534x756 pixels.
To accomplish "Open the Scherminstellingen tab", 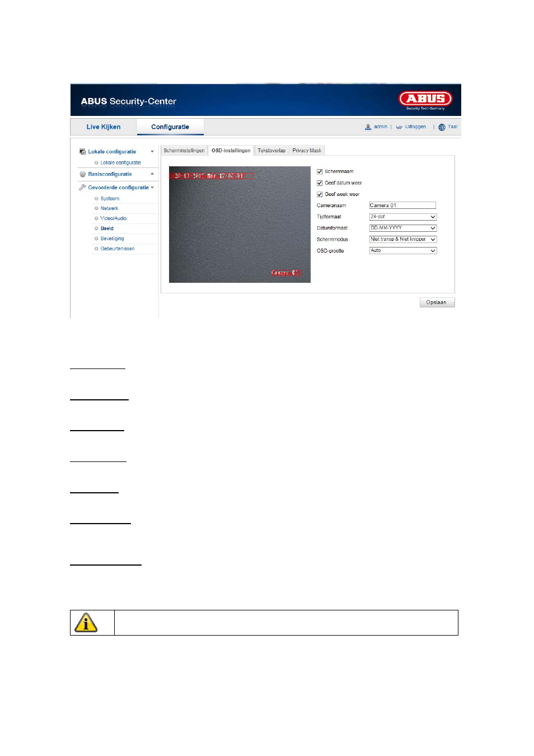I will pos(184,151).
